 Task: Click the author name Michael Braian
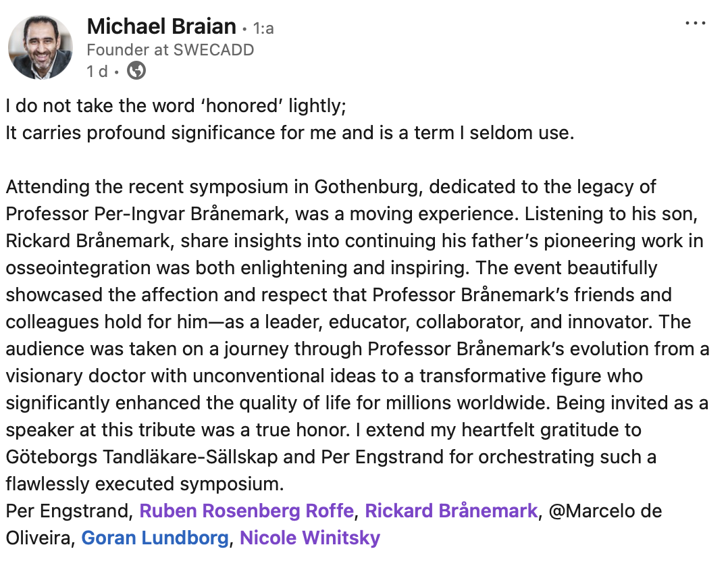tap(161, 27)
